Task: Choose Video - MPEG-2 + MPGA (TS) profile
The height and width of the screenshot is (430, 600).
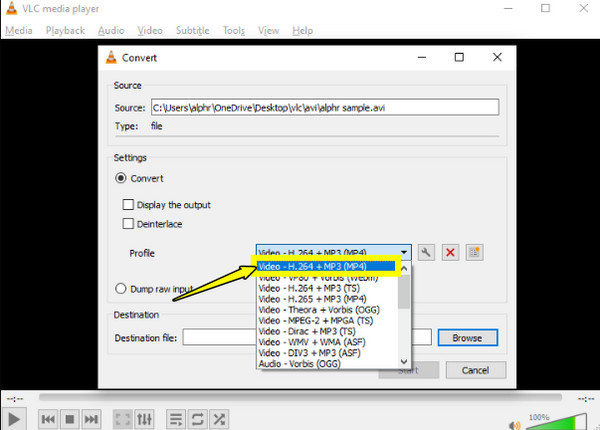Action: [x=328, y=320]
